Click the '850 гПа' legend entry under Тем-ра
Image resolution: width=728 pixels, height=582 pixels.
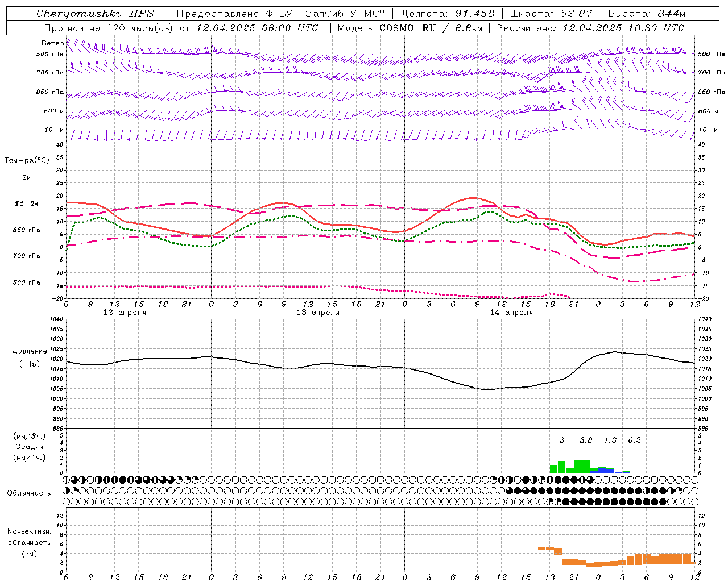pos(26,230)
